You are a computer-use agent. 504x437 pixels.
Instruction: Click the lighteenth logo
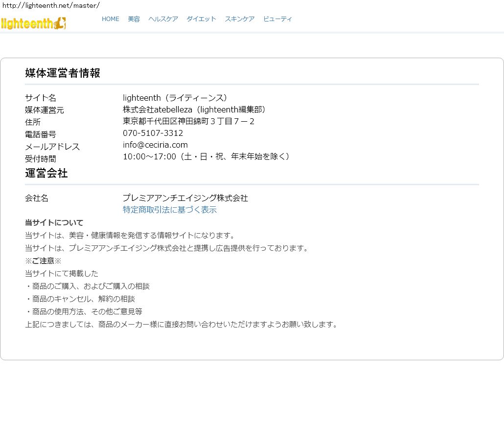[33, 23]
